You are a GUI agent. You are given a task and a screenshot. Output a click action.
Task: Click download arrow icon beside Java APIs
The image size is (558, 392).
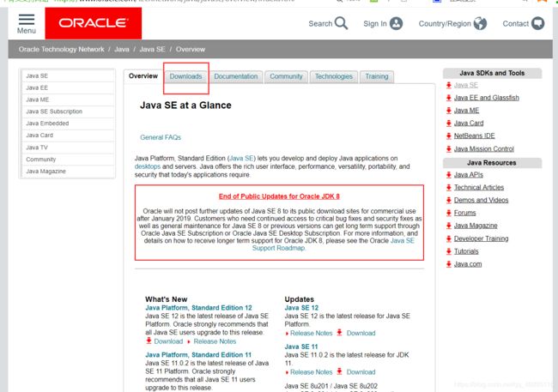point(449,175)
